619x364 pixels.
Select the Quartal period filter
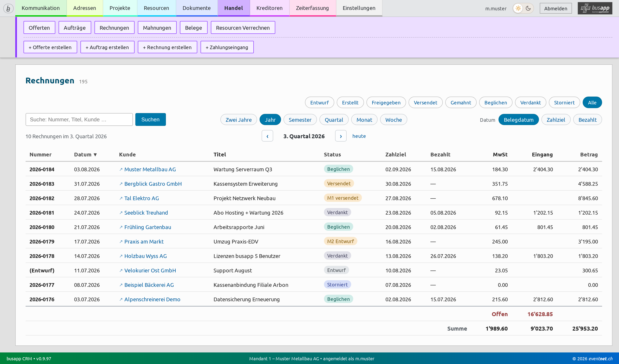(x=334, y=120)
